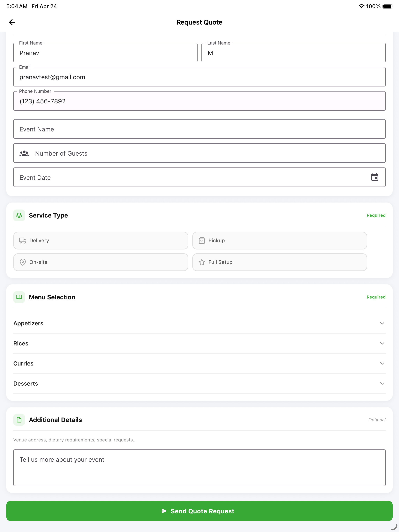Screen dimensions: 399x532
Task: Open the Desserts section
Action: (x=199, y=383)
